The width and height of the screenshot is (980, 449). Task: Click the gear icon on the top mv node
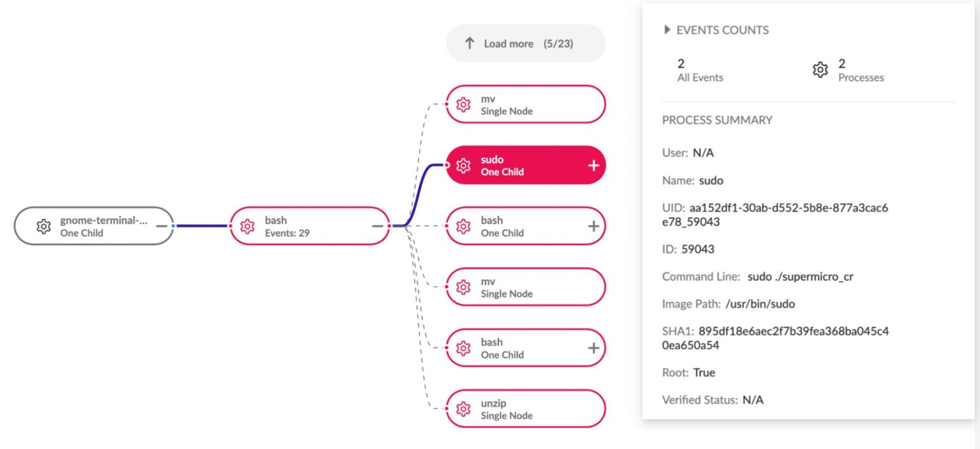[464, 104]
